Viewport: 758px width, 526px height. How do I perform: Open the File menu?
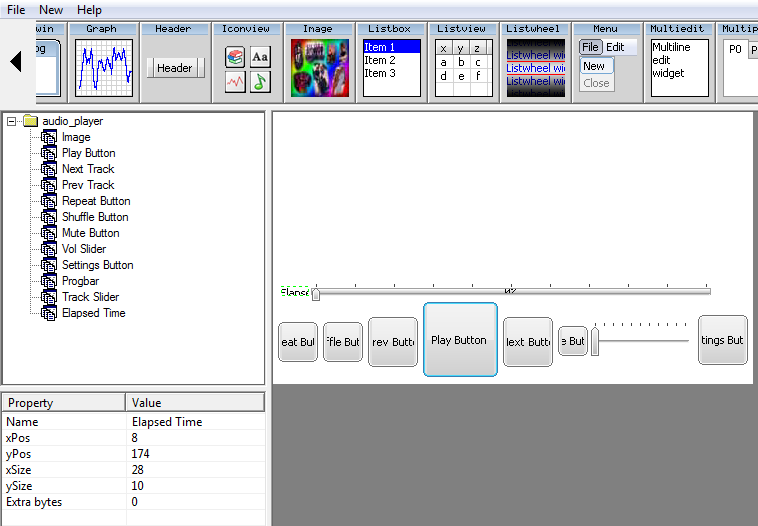tap(16, 9)
